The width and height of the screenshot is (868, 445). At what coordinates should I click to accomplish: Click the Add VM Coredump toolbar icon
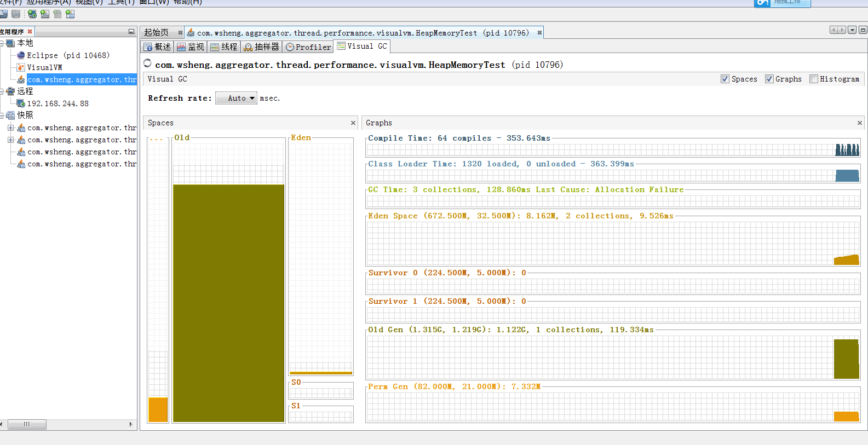[x=58, y=14]
